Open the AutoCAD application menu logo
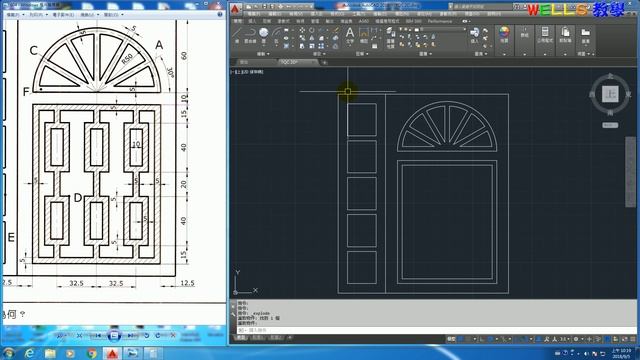Viewport: 640px width, 360px height. coord(236,9)
